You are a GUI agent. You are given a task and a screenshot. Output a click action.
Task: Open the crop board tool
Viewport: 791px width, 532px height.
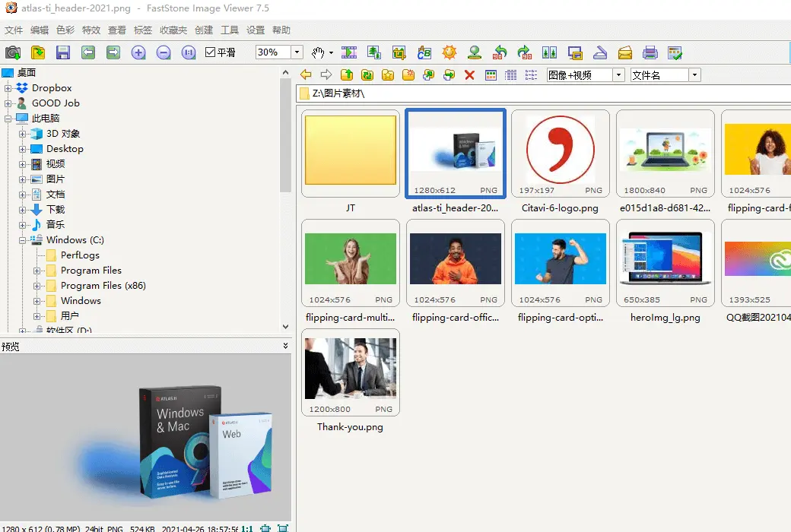pyautogui.click(x=399, y=52)
